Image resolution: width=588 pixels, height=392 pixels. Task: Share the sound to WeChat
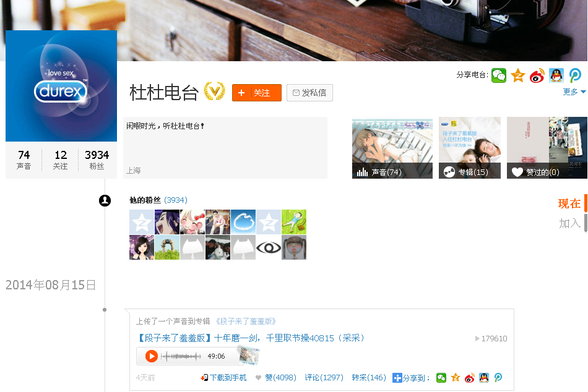coord(441,378)
